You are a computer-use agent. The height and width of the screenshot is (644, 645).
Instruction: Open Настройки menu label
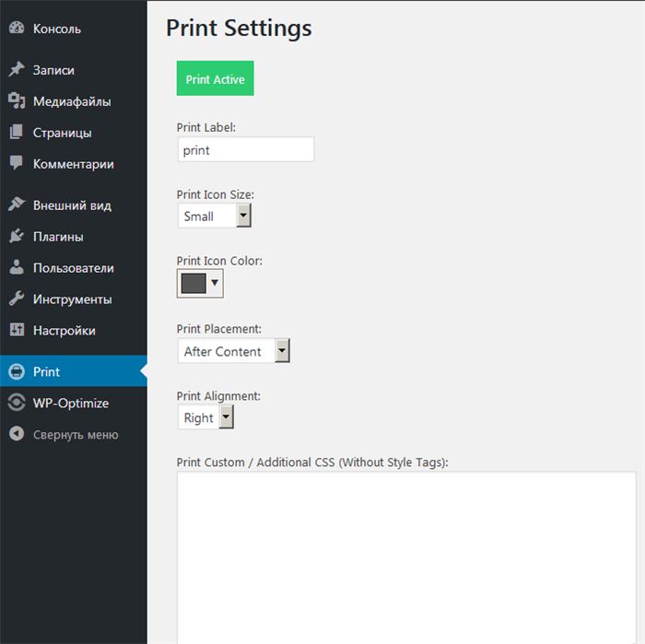(64, 331)
